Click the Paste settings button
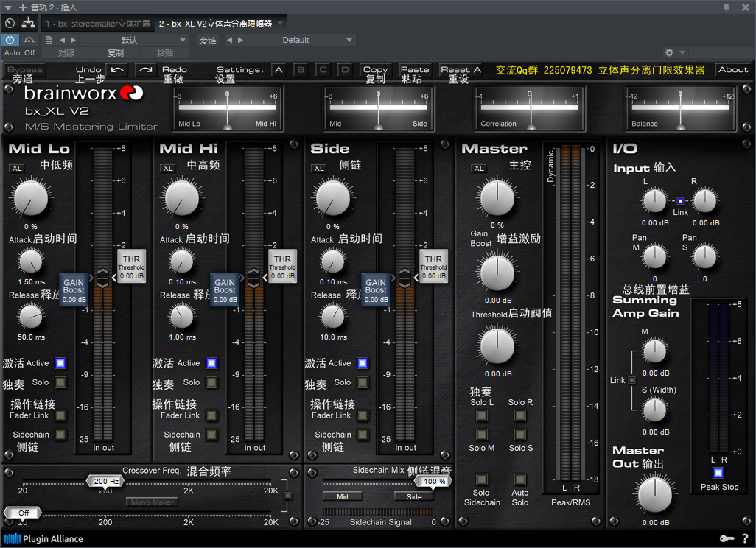Viewport: 756px width, 548px height. [x=415, y=70]
